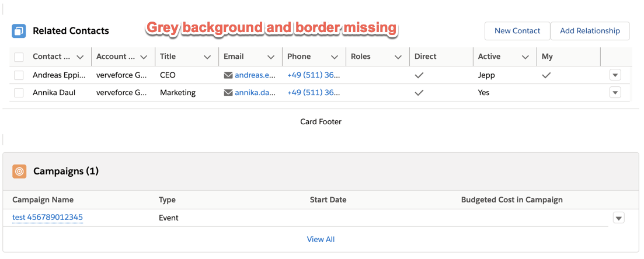The image size is (644, 259).
Task: Open the Active column header dropdown
Action: (525, 57)
